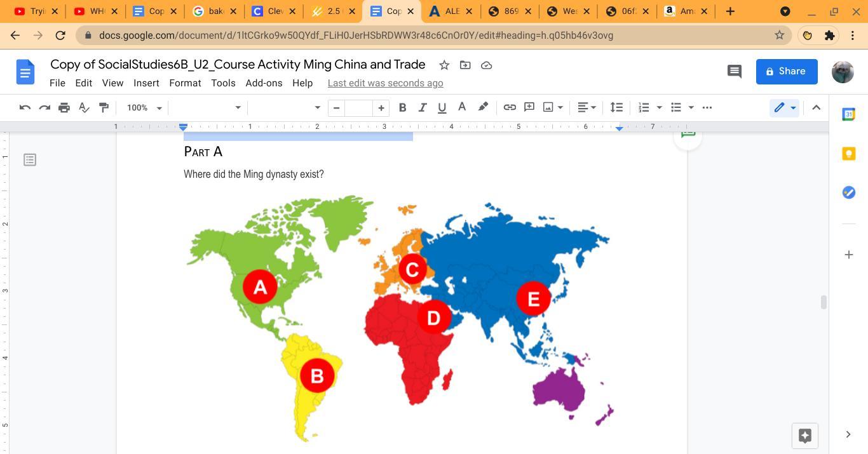The height and width of the screenshot is (454, 868).
Task: Open editing mode pencil dropdown
Action: [x=784, y=107]
